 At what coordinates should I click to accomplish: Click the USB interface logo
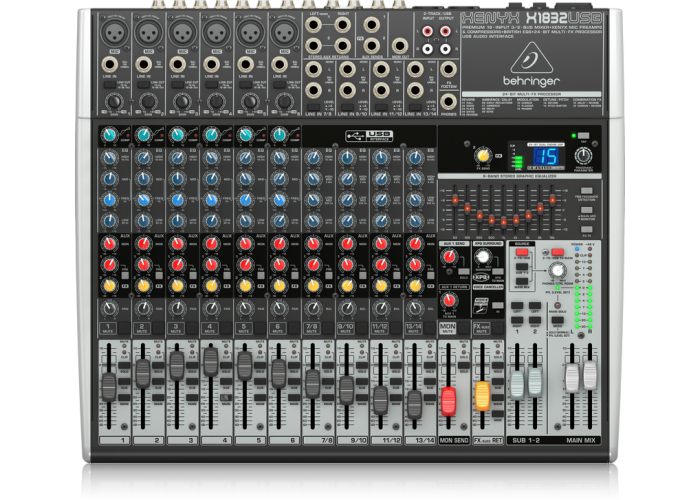(x=369, y=136)
